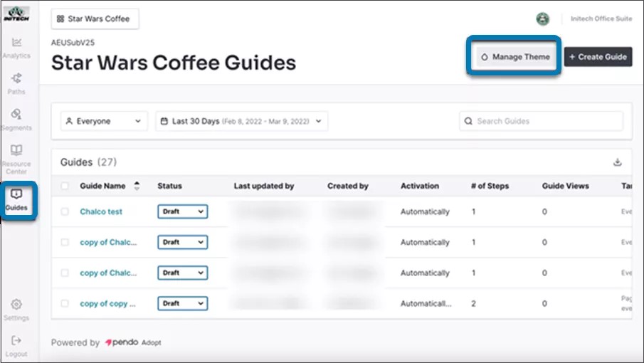644x363 pixels.
Task: Open the Last 30 Days date range dropdown
Action: coord(241,122)
